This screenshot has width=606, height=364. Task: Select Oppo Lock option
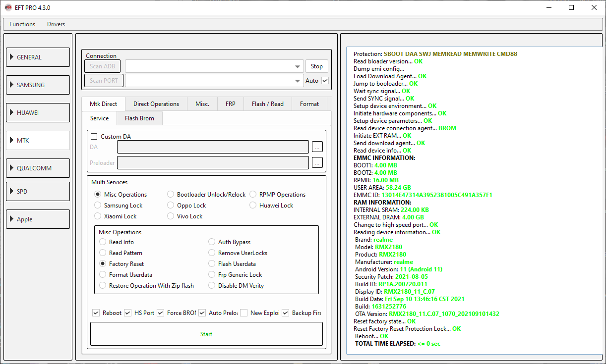coord(171,206)
